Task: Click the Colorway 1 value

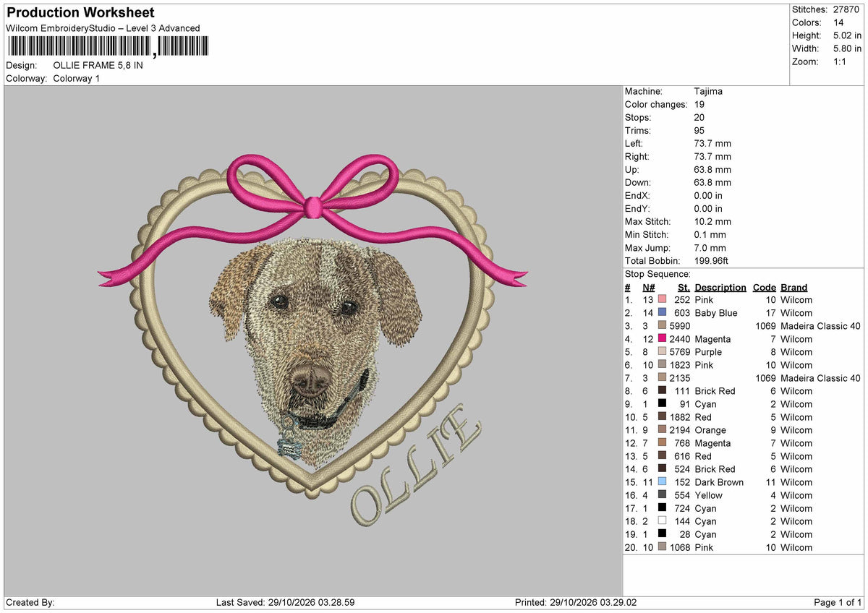Action: 76,78
